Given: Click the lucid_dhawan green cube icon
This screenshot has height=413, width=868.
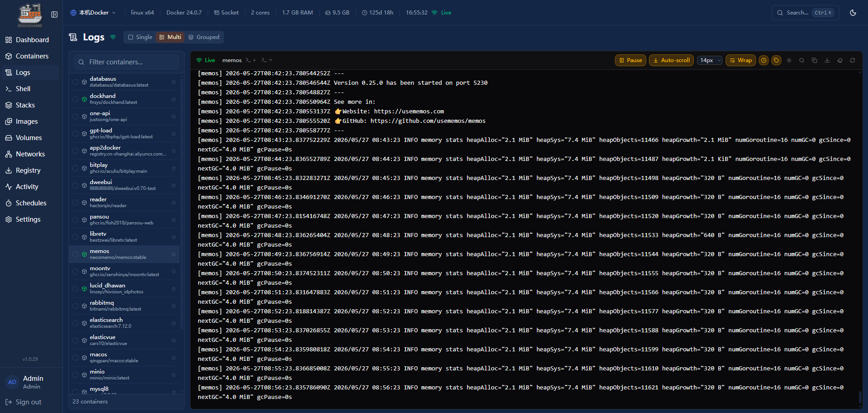Looking at the screenshot, I should (x=84, y=289).
